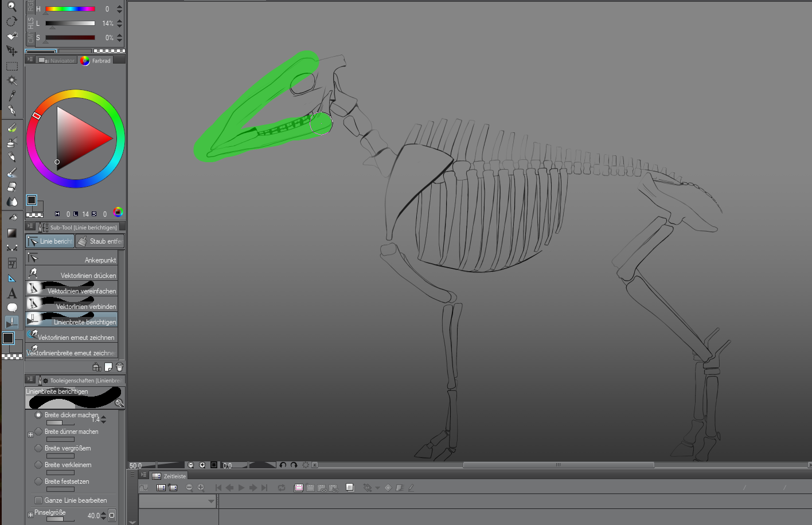This screenshot has height=525, width=812.
Task: Collapse the timeline palette with the bottom chevron
Action: (132, 522)
